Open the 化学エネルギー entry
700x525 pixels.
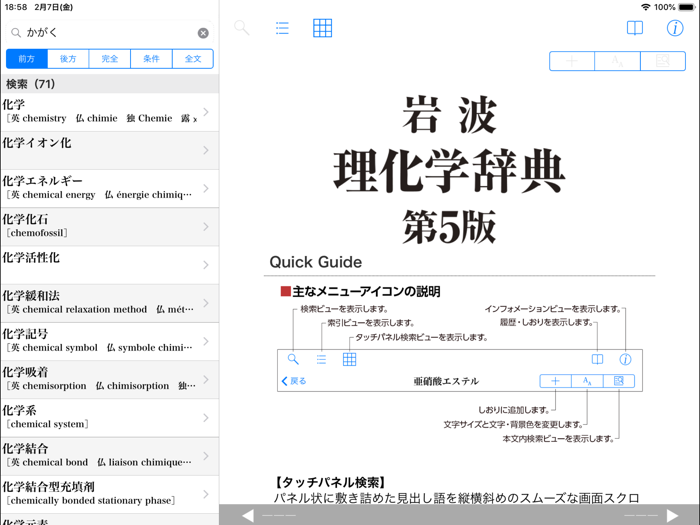pyautogui.click(x=109, y=188)
